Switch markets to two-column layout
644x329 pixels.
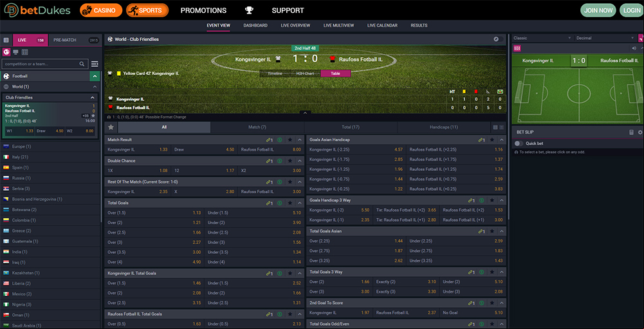pos(495,127)
